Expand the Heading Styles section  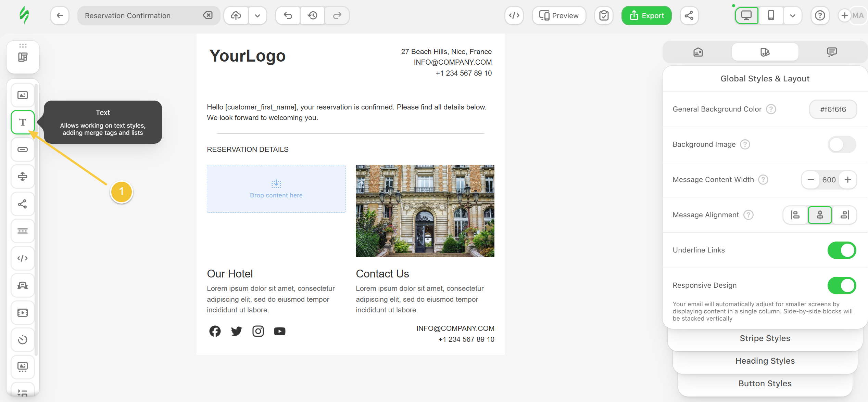[765, 361]
